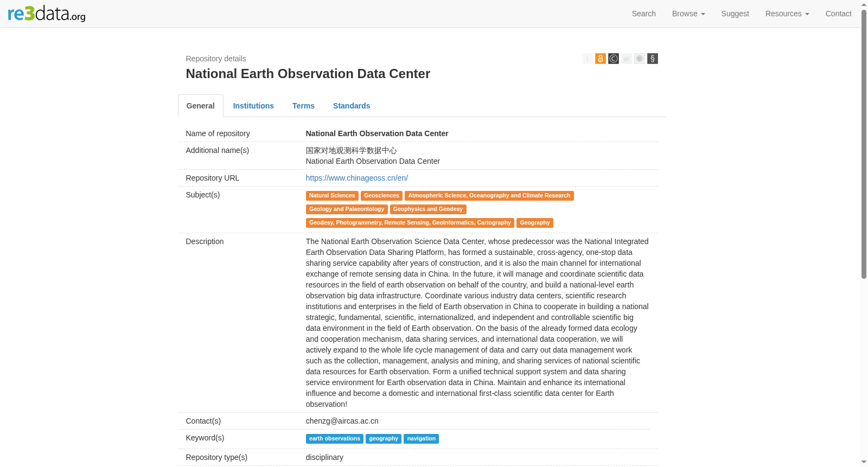Open the Suggest page in navbar

(x=735, y=14)
